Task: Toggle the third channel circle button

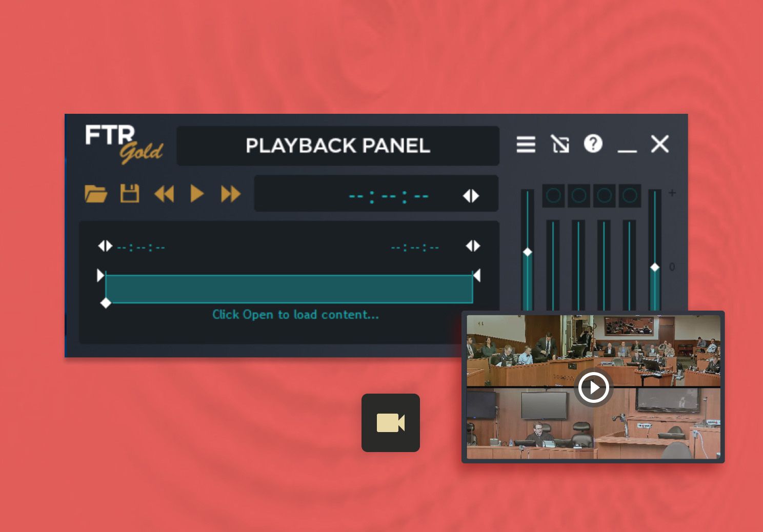Action: tap(605, 195)
